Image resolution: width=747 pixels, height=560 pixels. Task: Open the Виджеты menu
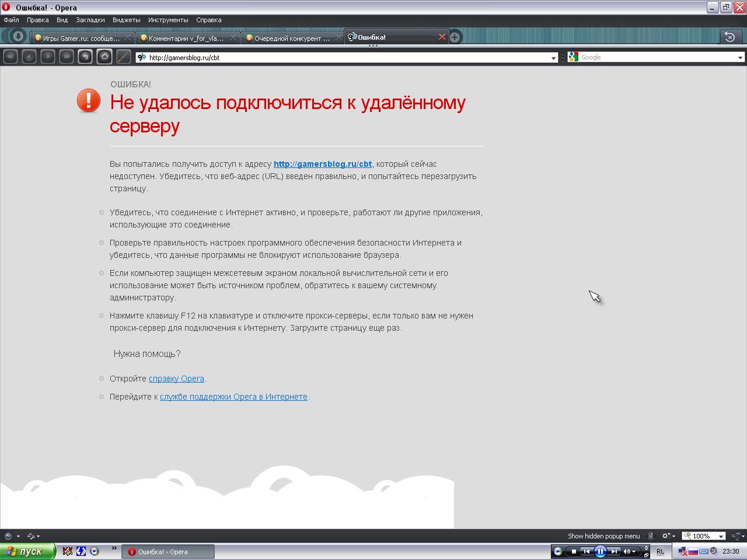(126, 20)
